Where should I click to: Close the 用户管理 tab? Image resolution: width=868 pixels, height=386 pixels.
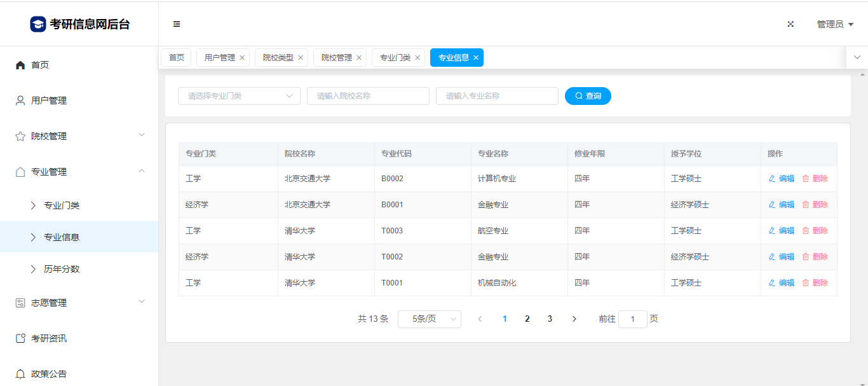tap(242, 58)
